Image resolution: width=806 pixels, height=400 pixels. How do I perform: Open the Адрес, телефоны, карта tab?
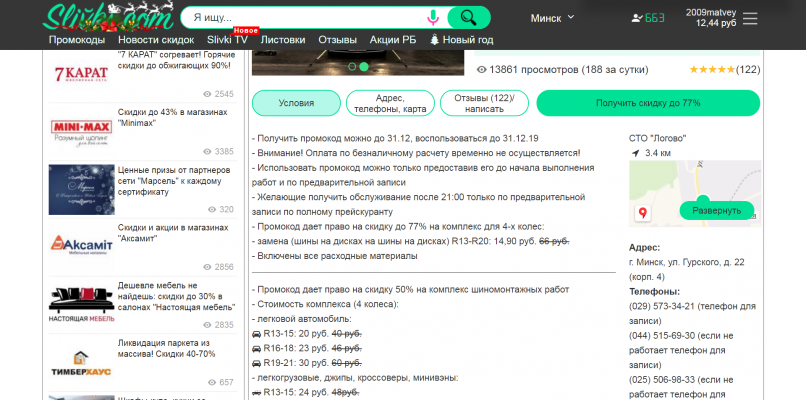click(x=389, y=103)
